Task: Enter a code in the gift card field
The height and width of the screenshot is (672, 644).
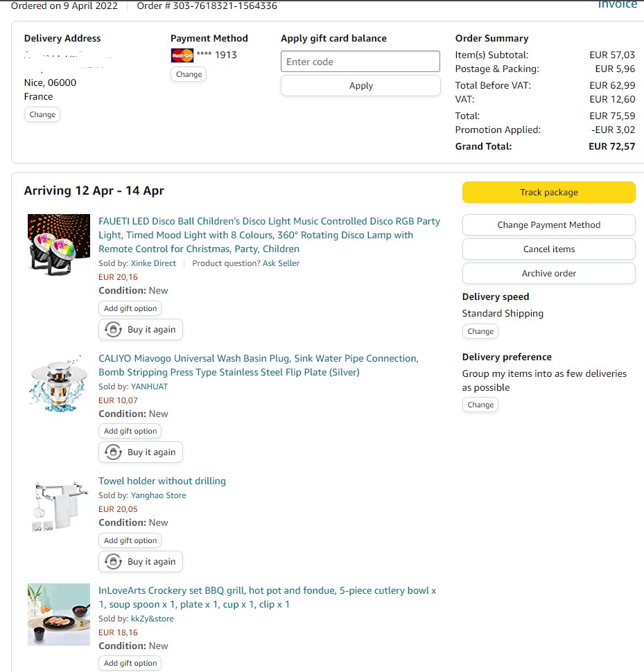Action: point(360,62)
